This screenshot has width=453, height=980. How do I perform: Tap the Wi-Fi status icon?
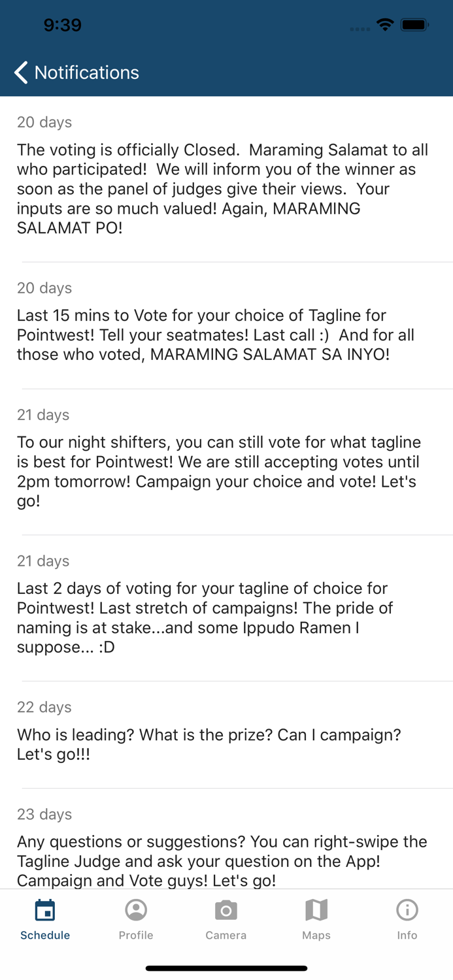[385, 25]
